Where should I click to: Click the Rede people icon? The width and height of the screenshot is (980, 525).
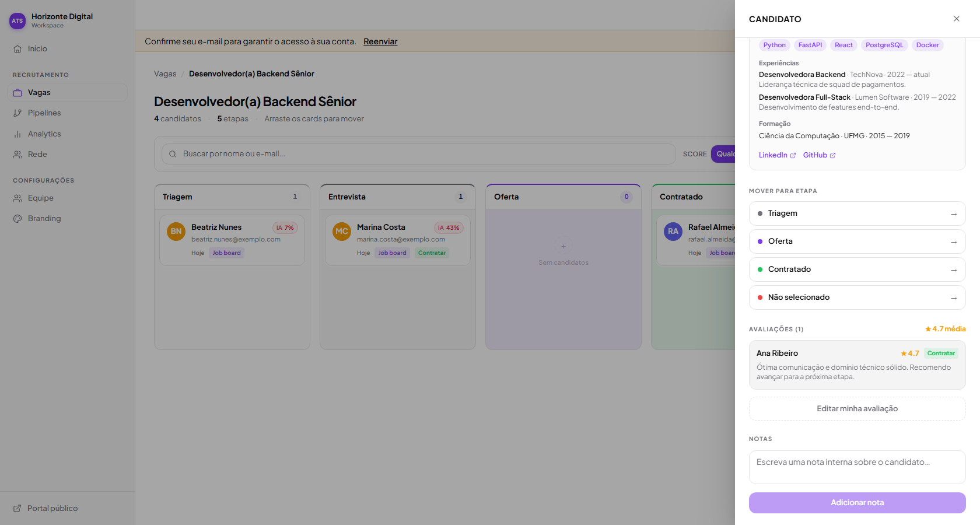click(x=17, y=155)
